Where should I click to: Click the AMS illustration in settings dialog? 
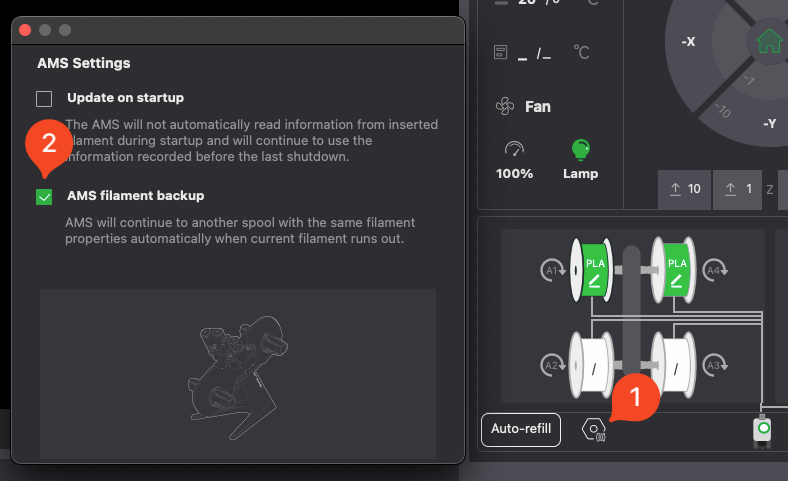point(237,374)
